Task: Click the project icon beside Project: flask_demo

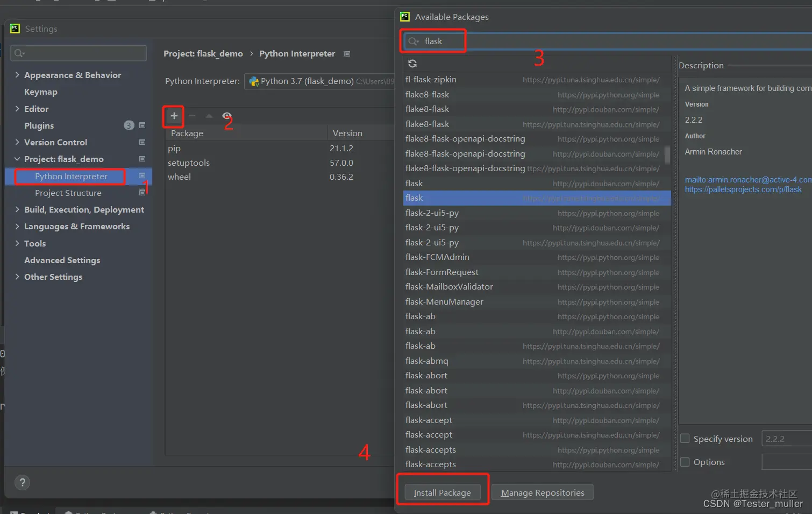Action: pyautogui.click(x=143, y=159)
